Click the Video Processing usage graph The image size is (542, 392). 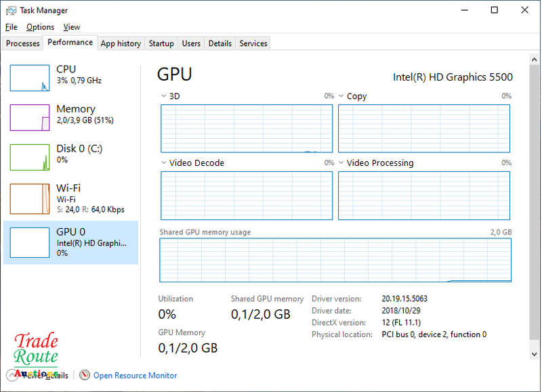[x=424, y=196]
